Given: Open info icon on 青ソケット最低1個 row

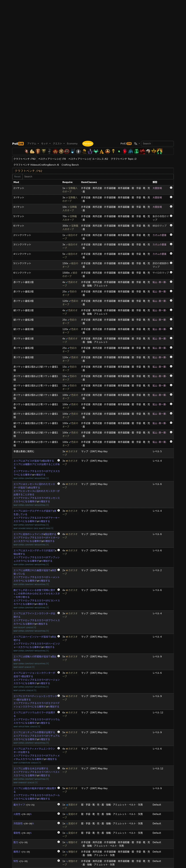Looking at the screenshot, I should (171, 338).
